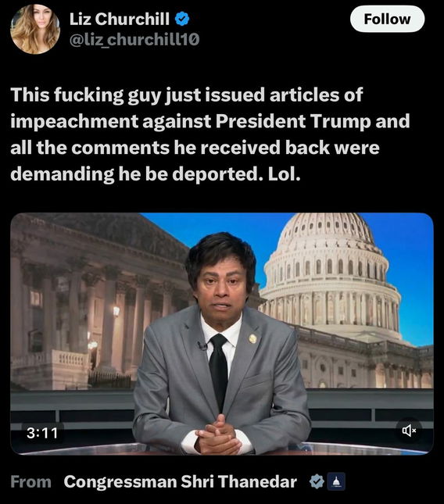Open the tweet by clicking its text body
444x504 pixels.
(210, 134)
